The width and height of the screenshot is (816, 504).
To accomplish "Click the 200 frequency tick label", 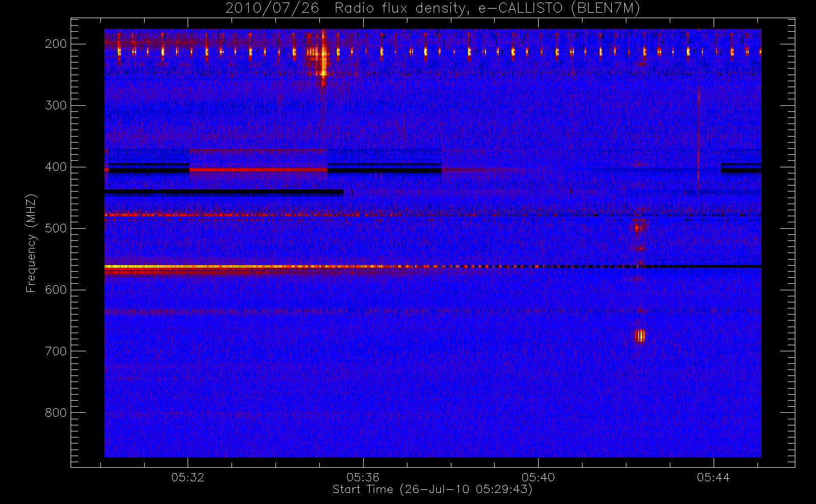I will tap(55, 44).
